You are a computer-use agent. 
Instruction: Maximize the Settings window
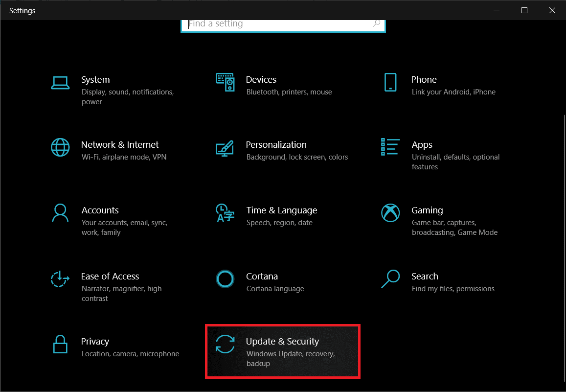click(524, 10)
